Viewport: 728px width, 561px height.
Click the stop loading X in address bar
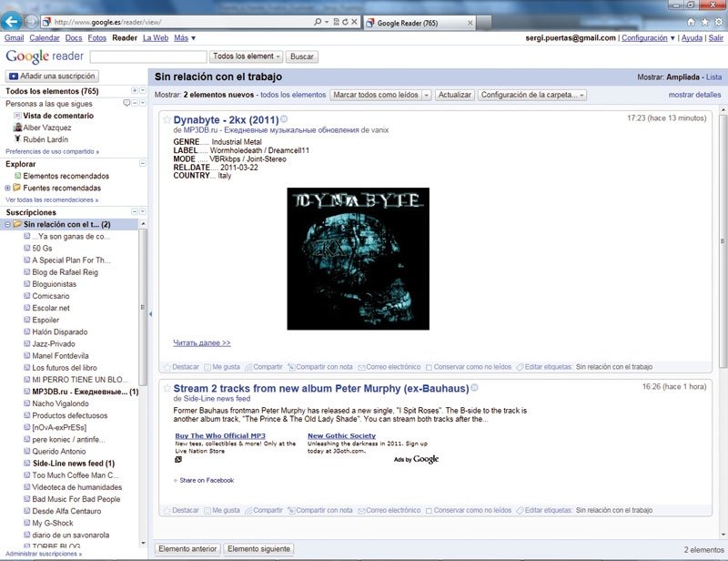pyautogui.click(x=354, y=22)
